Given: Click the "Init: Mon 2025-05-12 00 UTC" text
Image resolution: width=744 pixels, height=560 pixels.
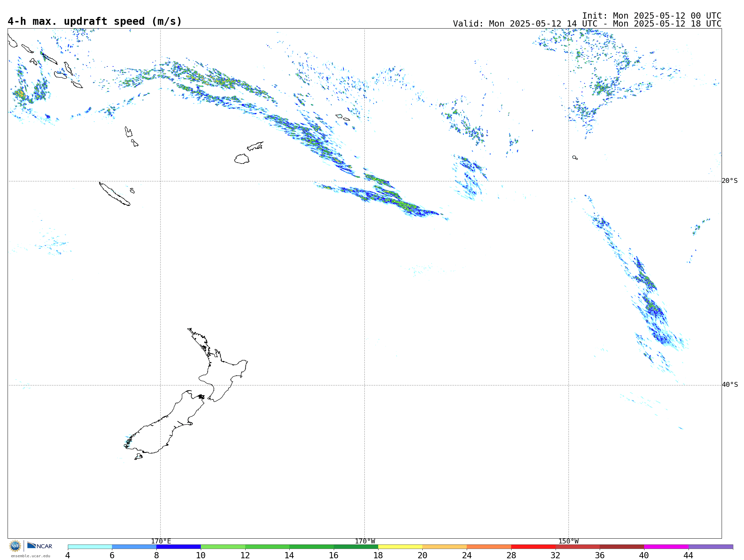Looking at the screenshot, I should point(652,16).
